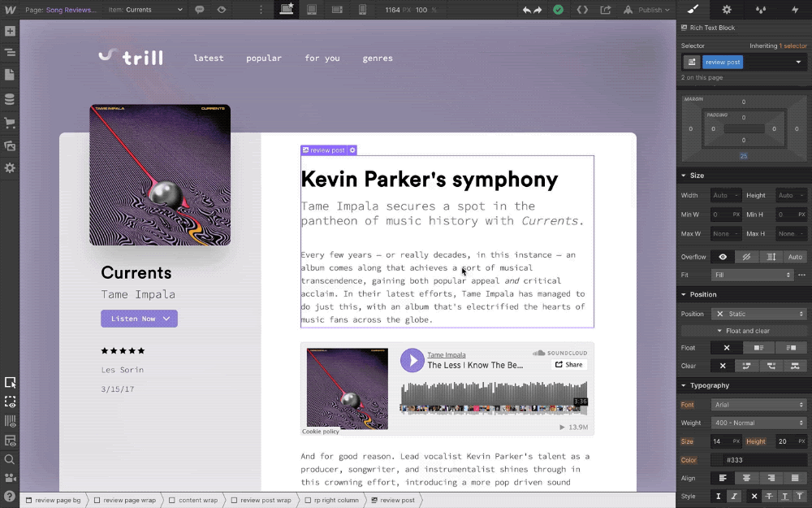The height and width of the screenshot is (508, 812).
Task: Open the selector states dropdown arrow
Action: coord(798,63)
